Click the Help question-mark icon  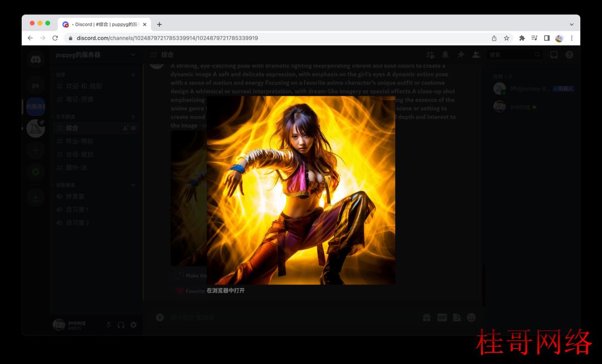coord(569,55)
